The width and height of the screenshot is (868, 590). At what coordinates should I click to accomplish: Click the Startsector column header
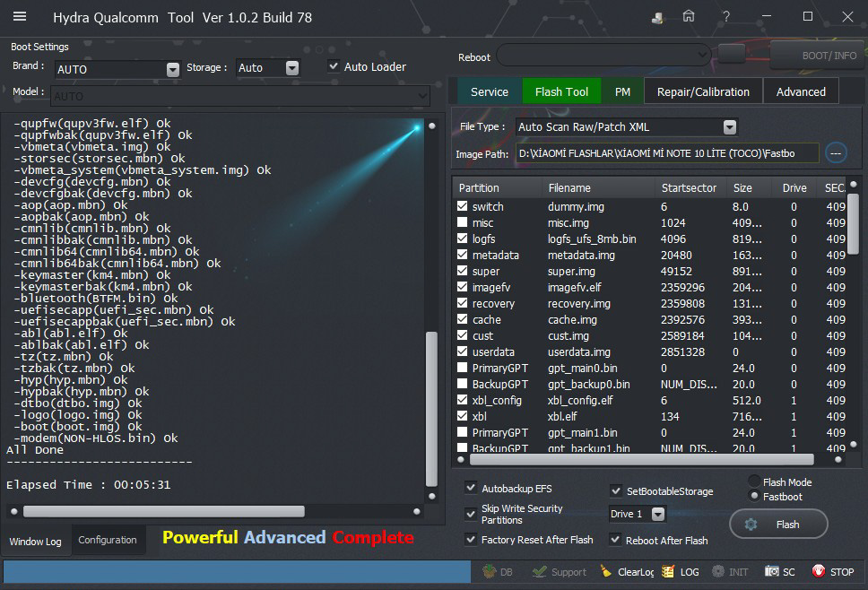pyautogui.click(x=689, y=188)
